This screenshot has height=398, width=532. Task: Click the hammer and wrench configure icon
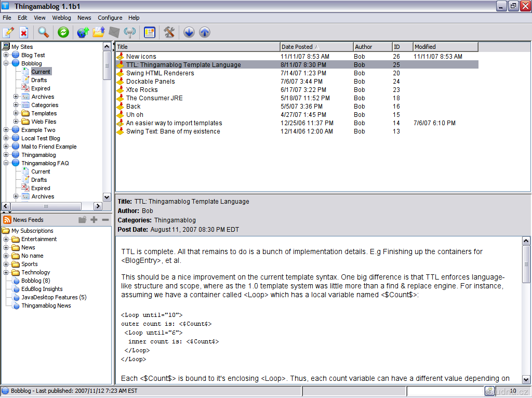click(x=169, y=32)
